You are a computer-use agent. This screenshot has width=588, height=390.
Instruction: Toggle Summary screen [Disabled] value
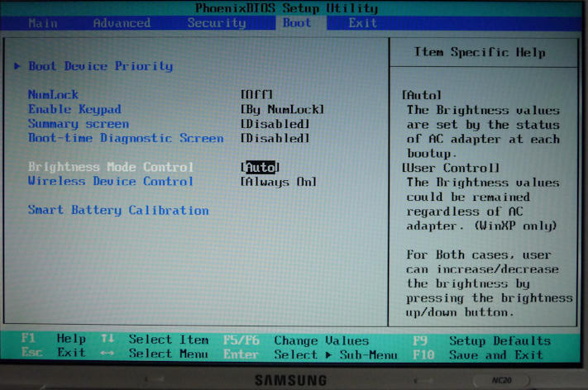pos(275,124)
